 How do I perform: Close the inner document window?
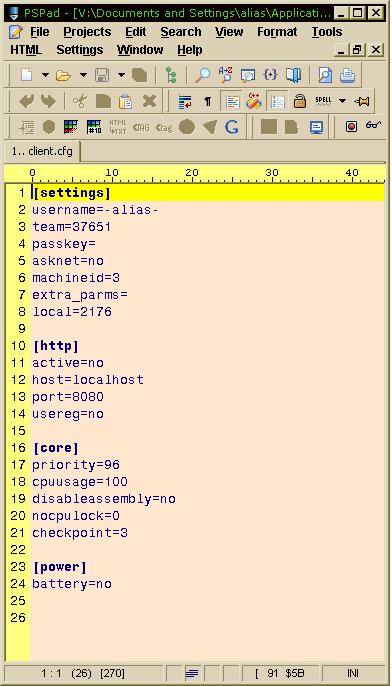(x=376, y=50)
